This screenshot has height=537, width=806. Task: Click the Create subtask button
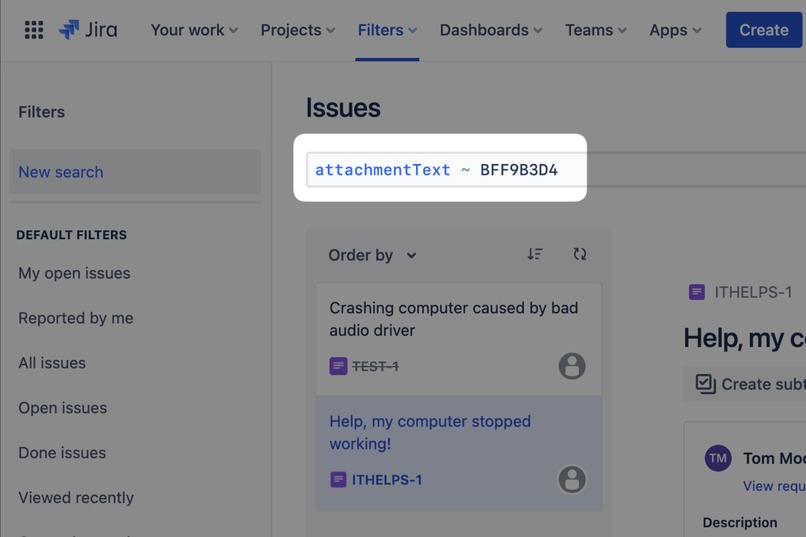[745, 384]
